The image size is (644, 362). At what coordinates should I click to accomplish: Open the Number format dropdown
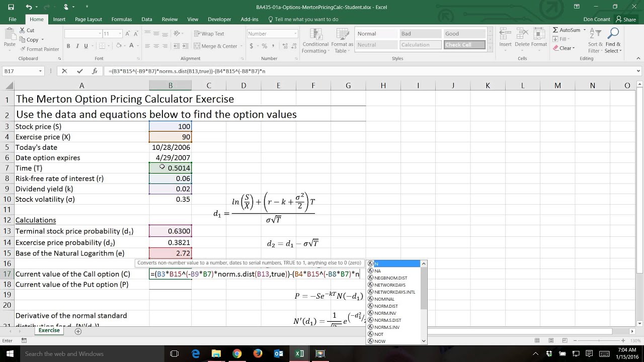[295, 34]
